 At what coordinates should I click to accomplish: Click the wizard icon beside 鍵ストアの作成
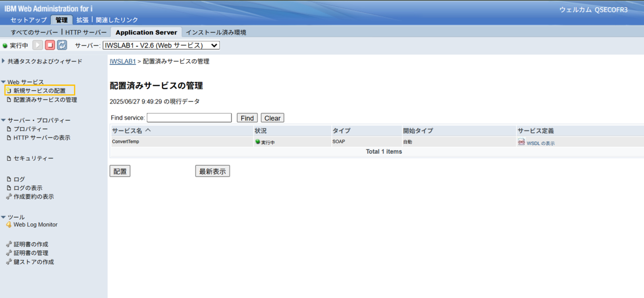tap(9, 262)
